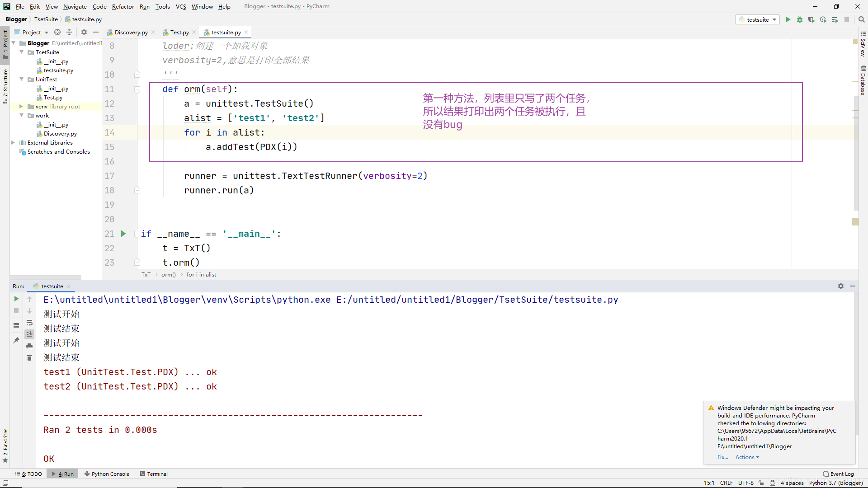The image size is (868, 488).
Task: Pin the Run tab
Action: tap(16, 340)
